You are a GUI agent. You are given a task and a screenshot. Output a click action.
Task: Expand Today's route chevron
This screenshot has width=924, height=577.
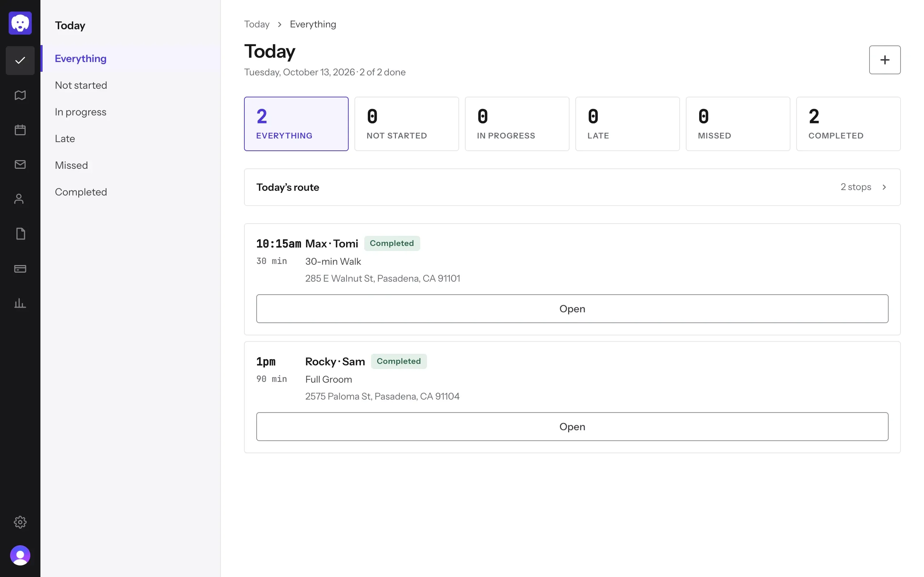coord(884,187)
